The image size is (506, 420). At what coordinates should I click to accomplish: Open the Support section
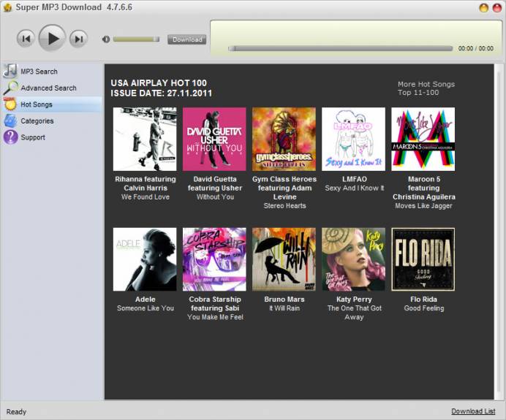33,137
